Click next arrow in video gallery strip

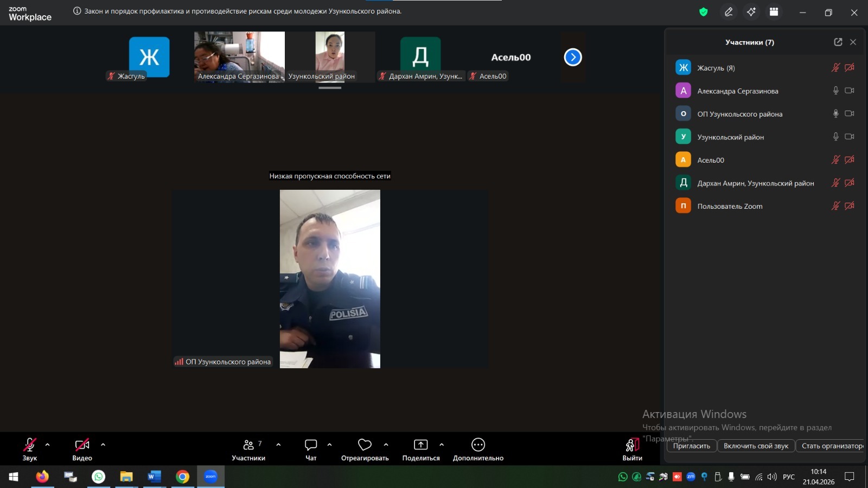(573, 57)
